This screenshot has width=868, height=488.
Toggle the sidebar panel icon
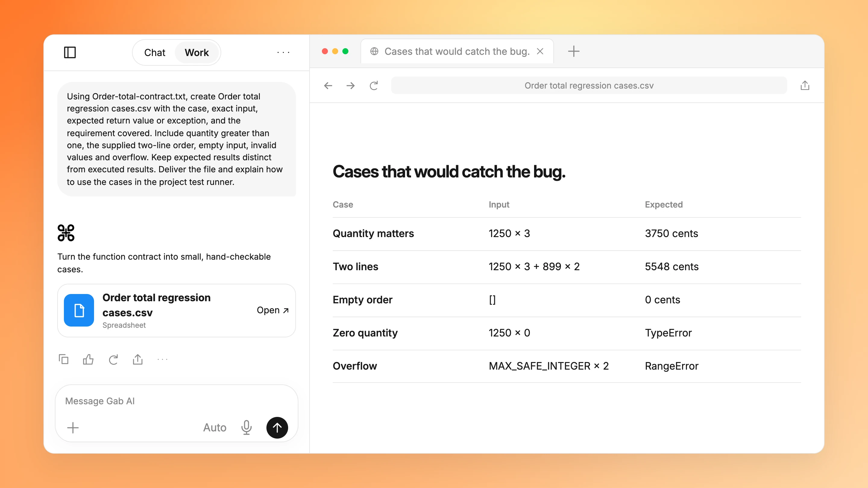[x=70, y=52]
